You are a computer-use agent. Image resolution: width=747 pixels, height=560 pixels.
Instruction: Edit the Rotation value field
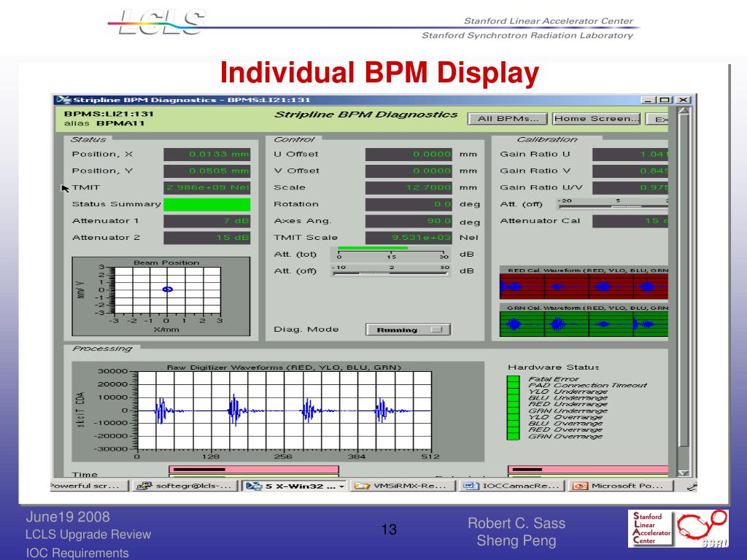[x=409, y=204]
